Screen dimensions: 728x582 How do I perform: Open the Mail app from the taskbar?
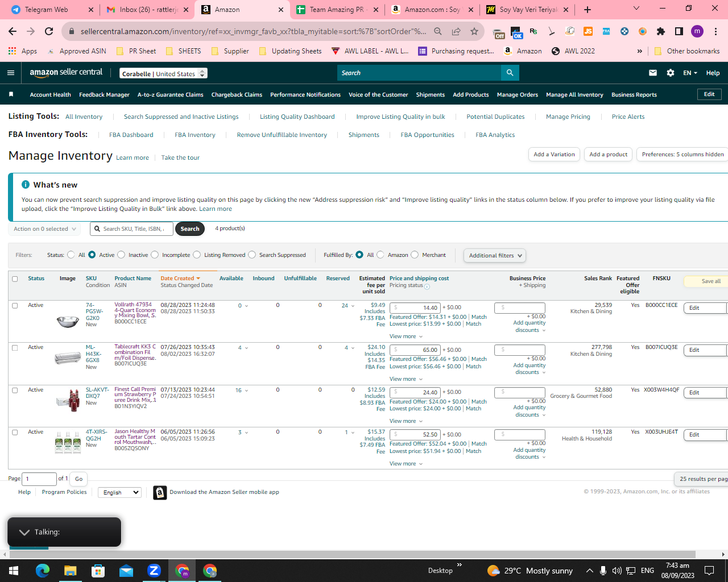click(126, 571)
